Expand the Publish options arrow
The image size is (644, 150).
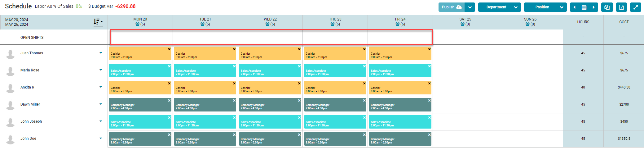point(470,7)
